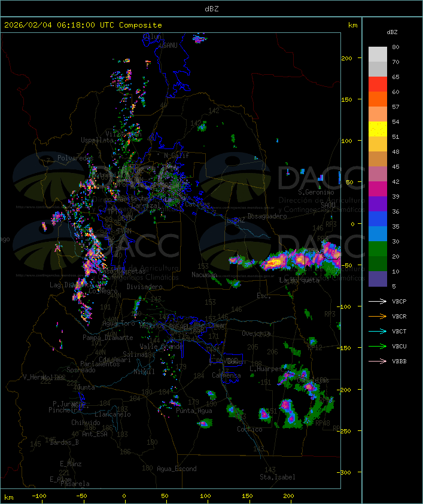
Task: Click the N_Calif place label
Action: point(176,156)
